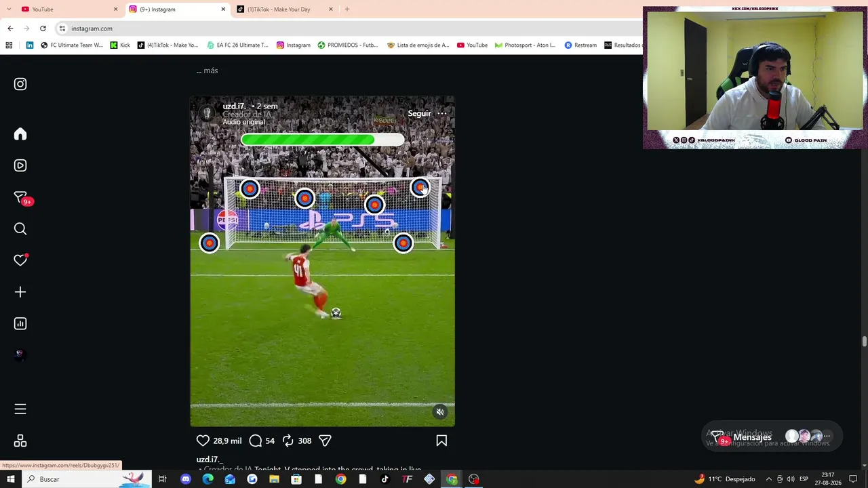Open comments on the uzd.i7_ post
Image resolution: width=868 pixels, height=488 pixels.
point(256,441)
